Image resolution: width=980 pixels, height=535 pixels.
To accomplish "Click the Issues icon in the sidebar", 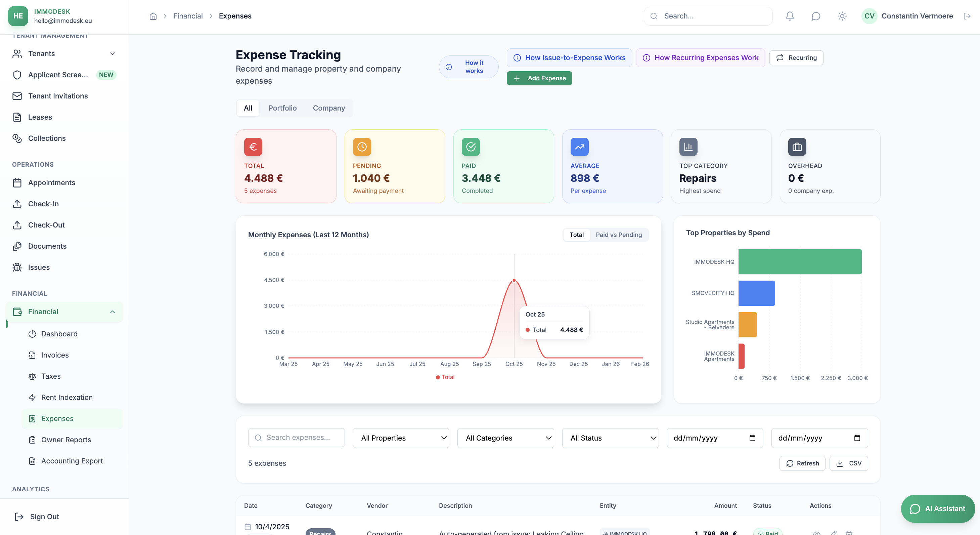I will point(17,267).
